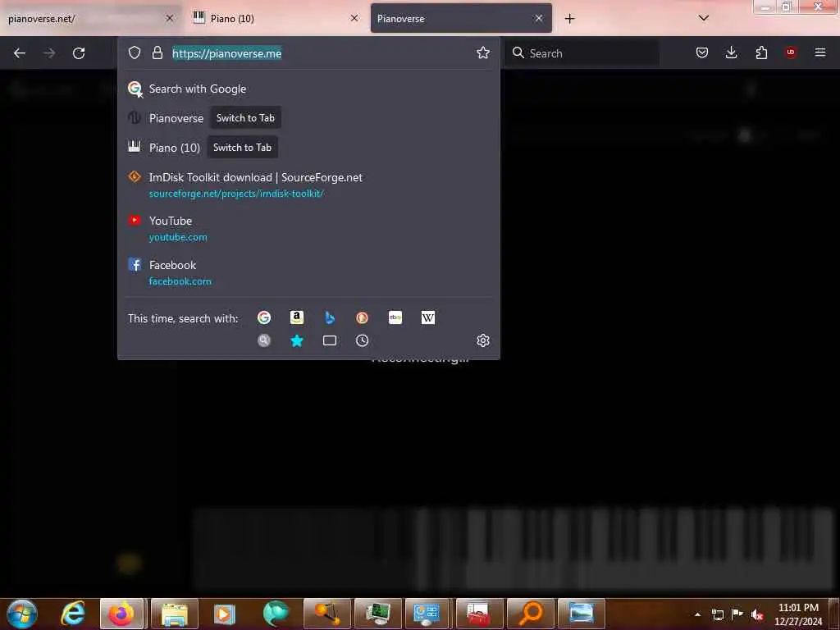Open the Downloads panel
This screenshot has width=840, height=630.
click(x=731, y=52)
